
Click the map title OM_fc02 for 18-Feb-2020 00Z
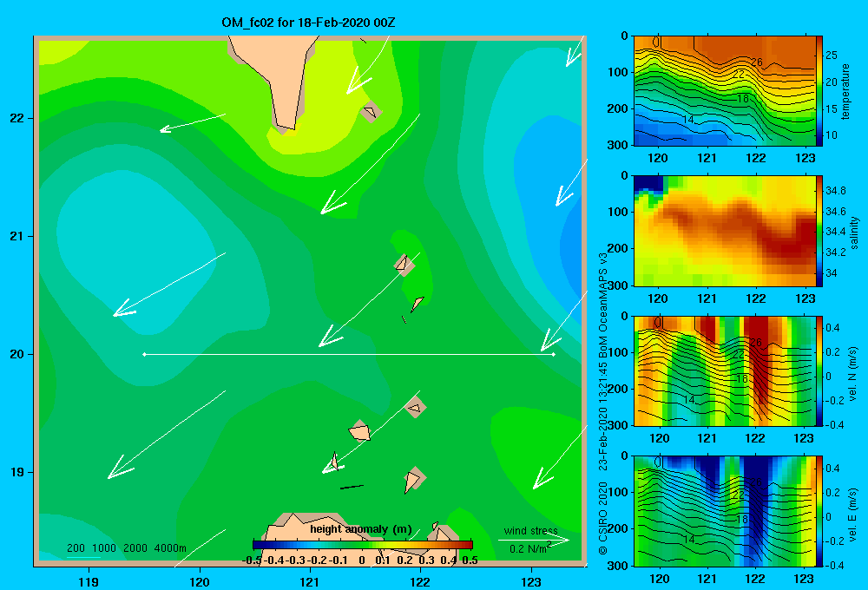click(x=308, y=23)
